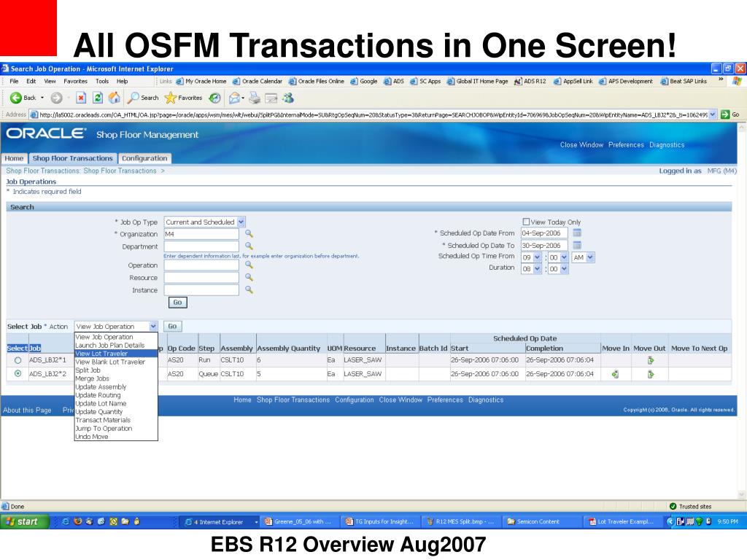Open Back button history dropdown arrow
The width and height of the screenshot is (747, 560).
(x=42, y=98)
